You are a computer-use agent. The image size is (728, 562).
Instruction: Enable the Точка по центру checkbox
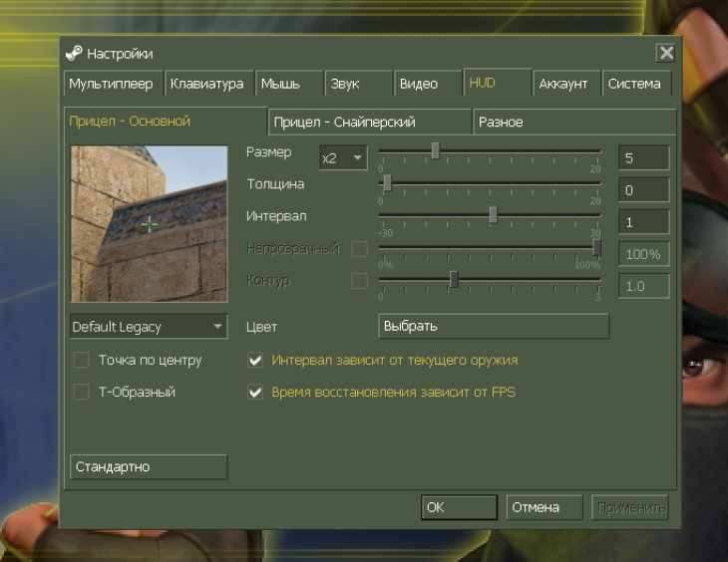pos(81,360)
